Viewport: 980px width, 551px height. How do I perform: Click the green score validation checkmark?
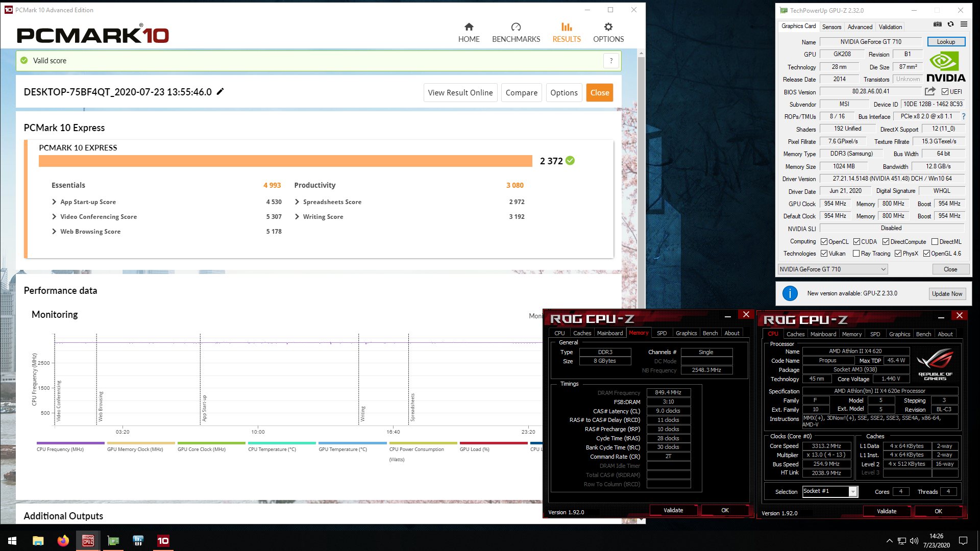(570, 161)
